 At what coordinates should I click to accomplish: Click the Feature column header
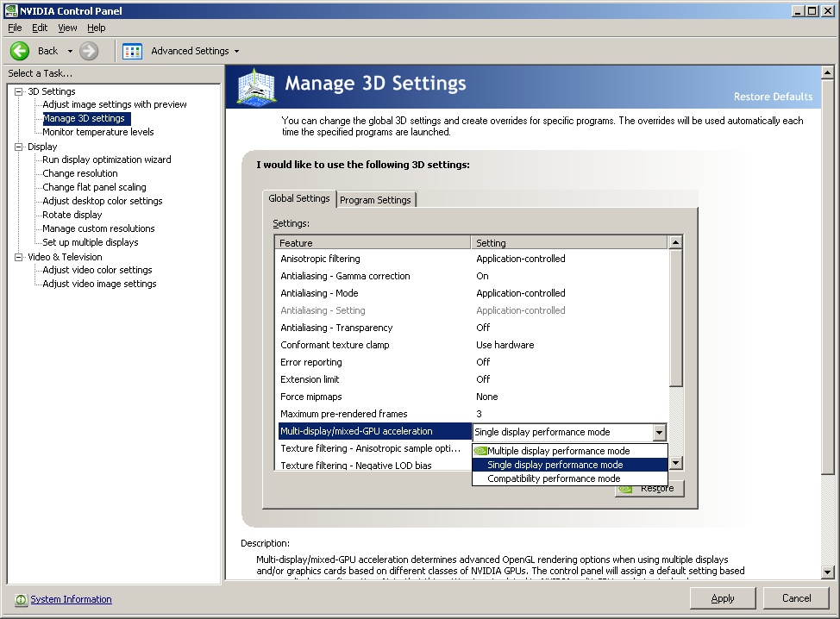(x=373, y=242)
